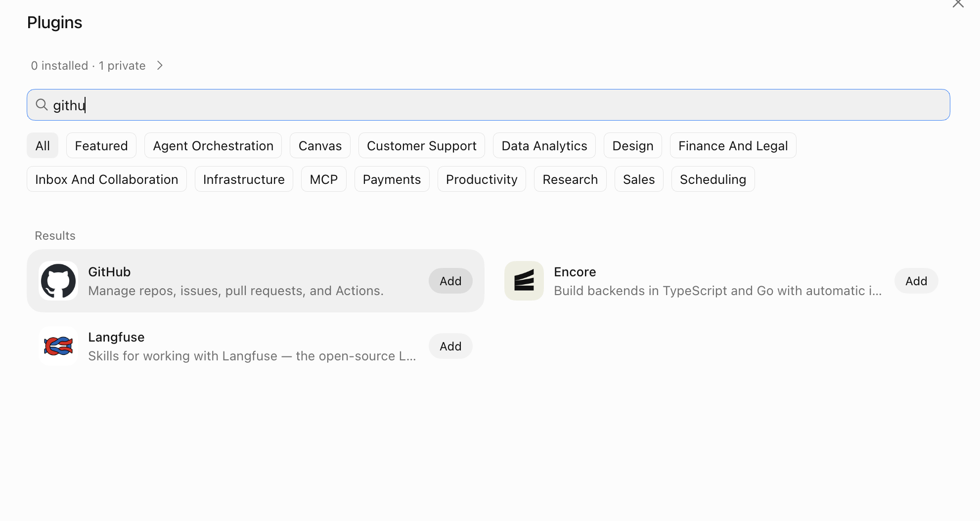Click the Encore plugin logo icon
This screenshot has width=980, height=521.
(524, 281)
